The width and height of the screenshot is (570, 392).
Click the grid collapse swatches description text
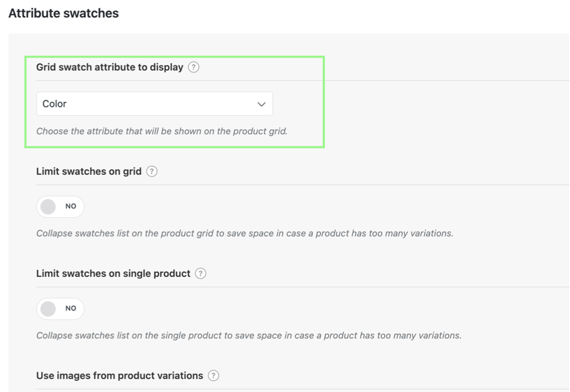click(x=245, y=233)
